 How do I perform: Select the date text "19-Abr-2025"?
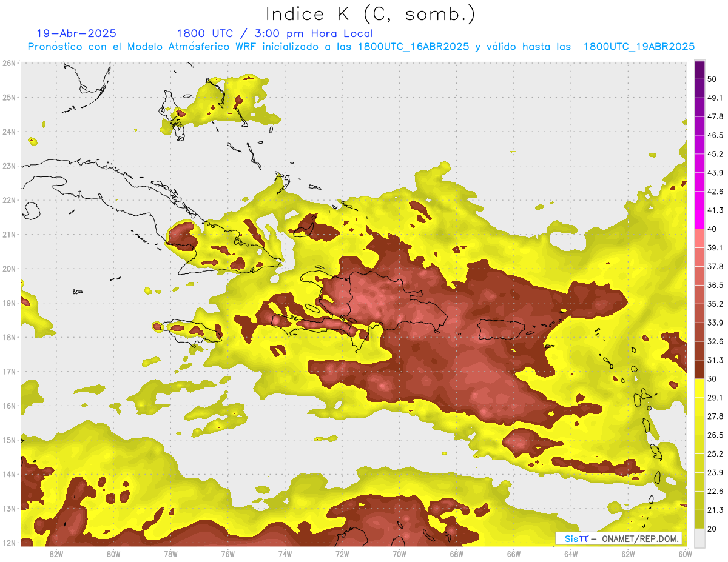(76, 33)
